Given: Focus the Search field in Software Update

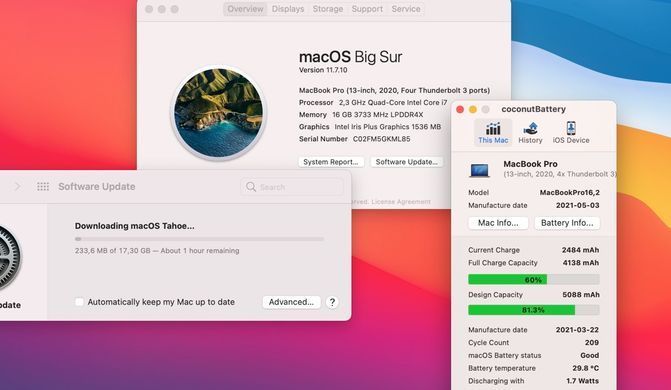Looking at the screenshot, I should pyautogui.click(x=292, y=187).
